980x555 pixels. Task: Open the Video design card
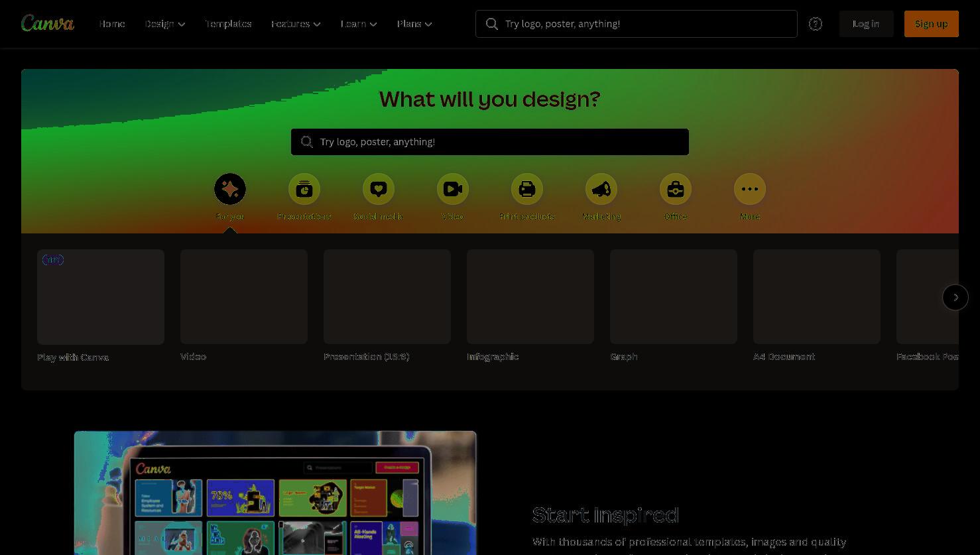click(244, 296)
